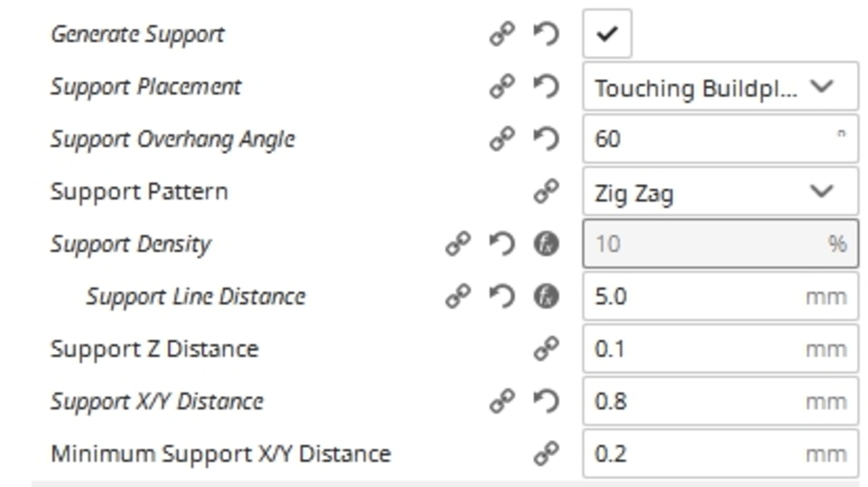Image resolution: width=868 pixels, height=487 pixels.
Task: Click the Support Line Distance formula icon
Action: click(546, 296)
